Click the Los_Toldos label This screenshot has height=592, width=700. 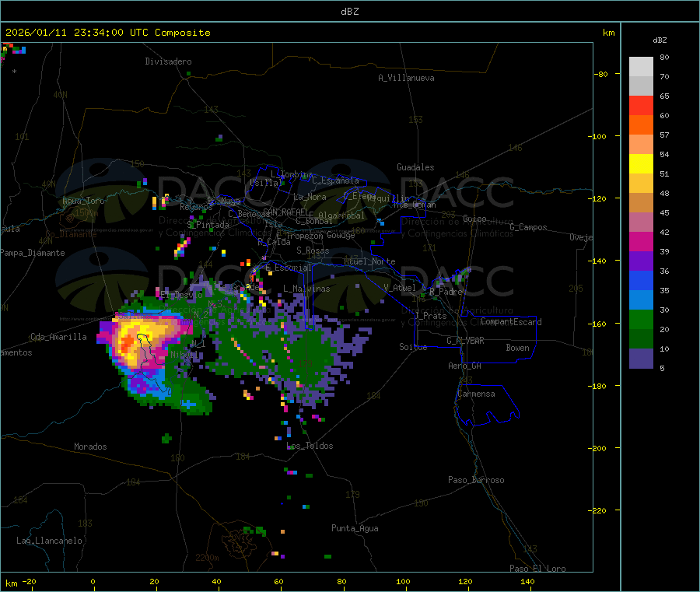pyautogui.click(x=310, y=446)
